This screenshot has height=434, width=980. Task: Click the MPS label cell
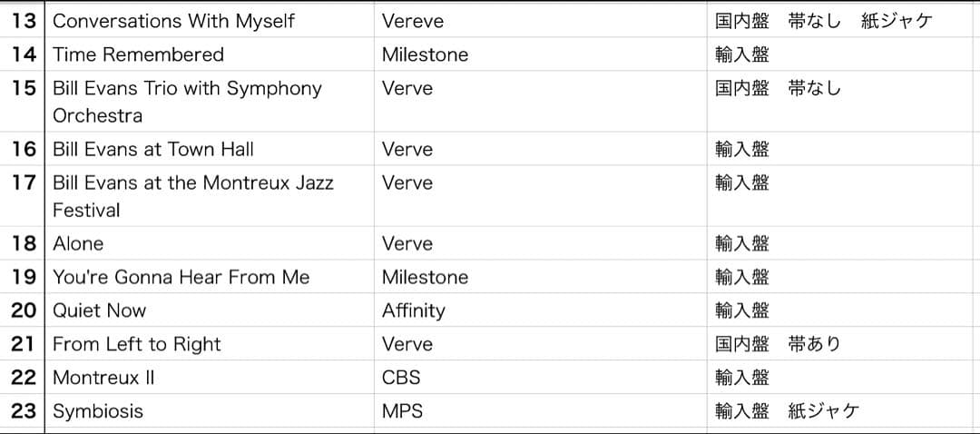[402, 411]
